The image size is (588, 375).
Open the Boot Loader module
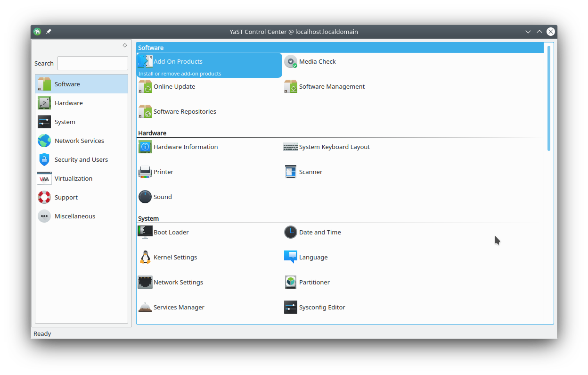[171, 233]
